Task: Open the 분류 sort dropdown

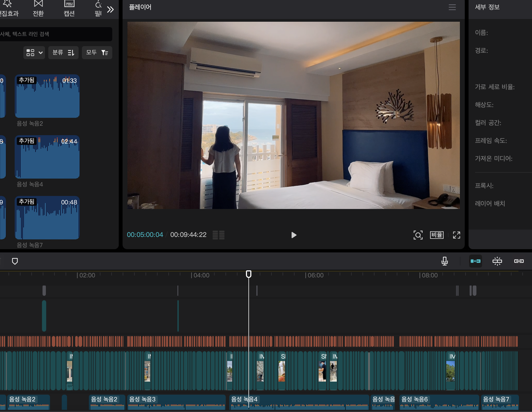Action: (63, 53)
